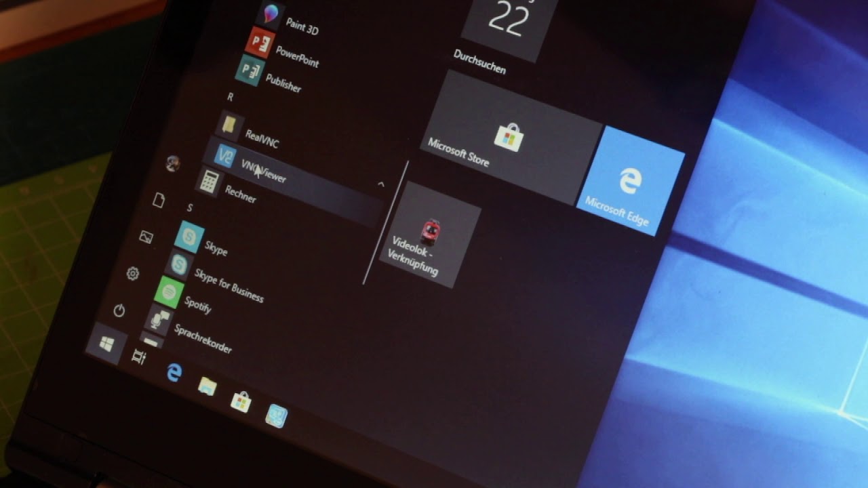This screenshot has height=488, width=868.
Task: Open the Videolok - Verknüpfung tile
Action: 430,235
